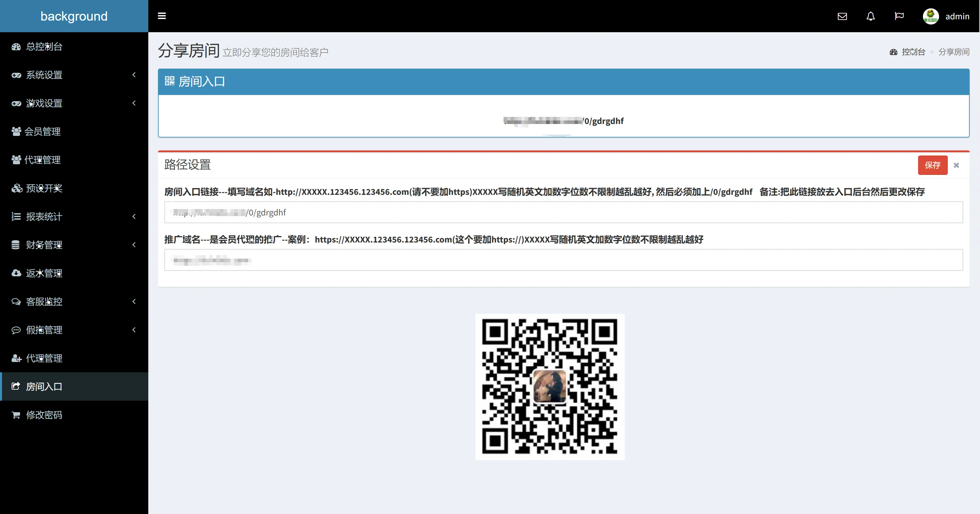Open the notifications bell icon

(x=871, y=16)
